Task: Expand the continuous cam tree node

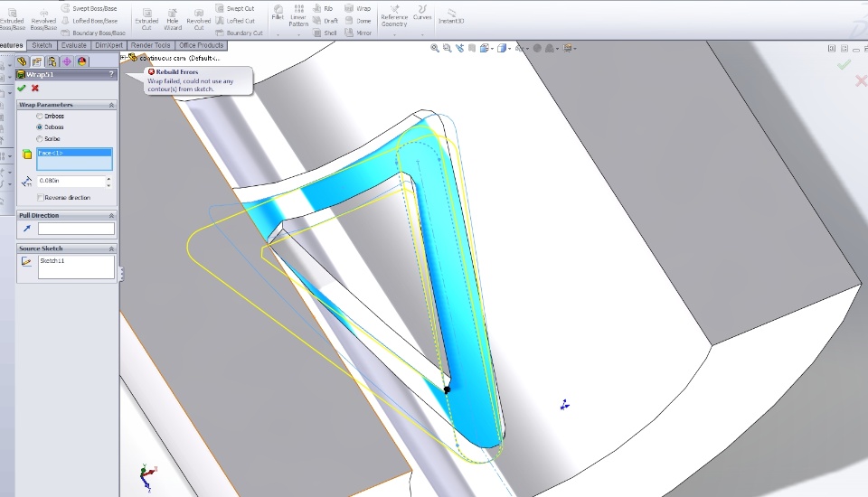Action: coord(123,57)
